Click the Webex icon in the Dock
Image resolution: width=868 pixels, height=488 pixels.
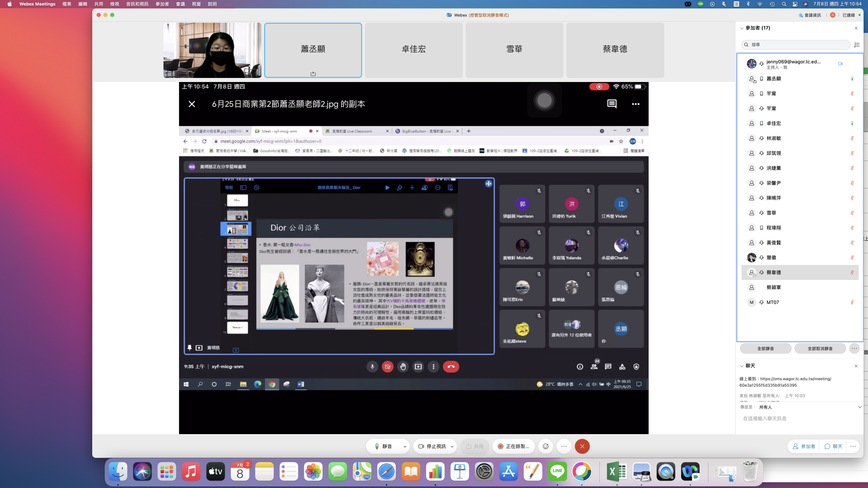coord(690,471)
